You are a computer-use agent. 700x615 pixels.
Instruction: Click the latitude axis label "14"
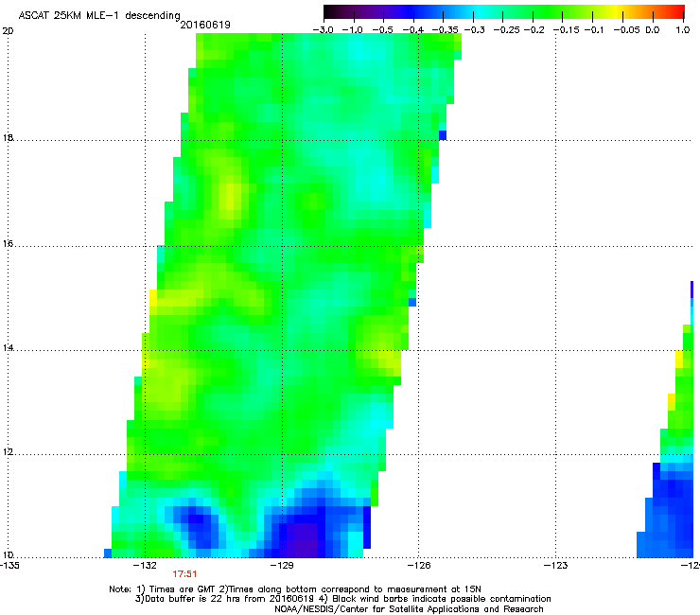(8, 347)
